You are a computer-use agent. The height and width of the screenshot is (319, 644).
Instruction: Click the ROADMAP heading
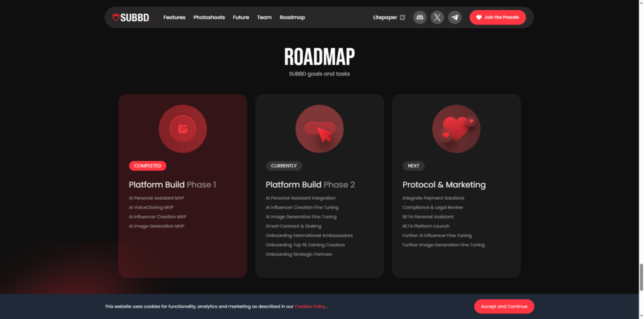[319, 57]
